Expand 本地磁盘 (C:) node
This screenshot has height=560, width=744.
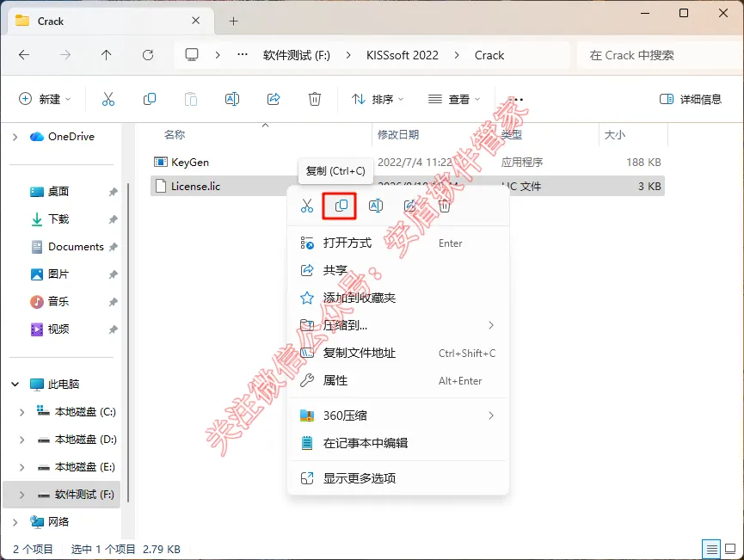pyautogui.click(x=22, y=412)
